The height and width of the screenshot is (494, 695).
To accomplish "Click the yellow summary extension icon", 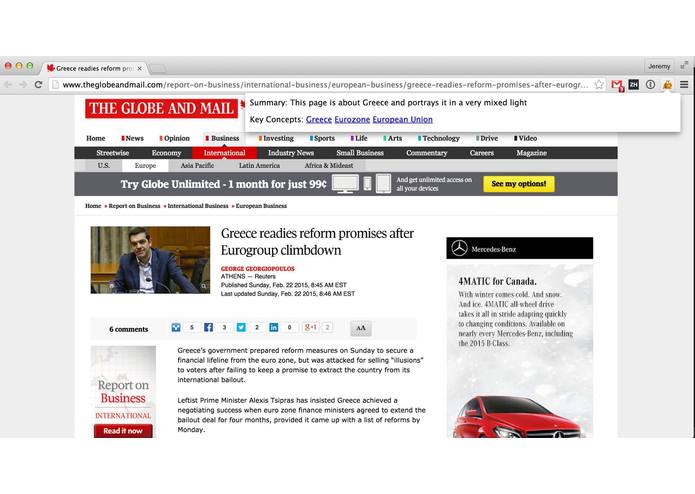I will 668,84.
